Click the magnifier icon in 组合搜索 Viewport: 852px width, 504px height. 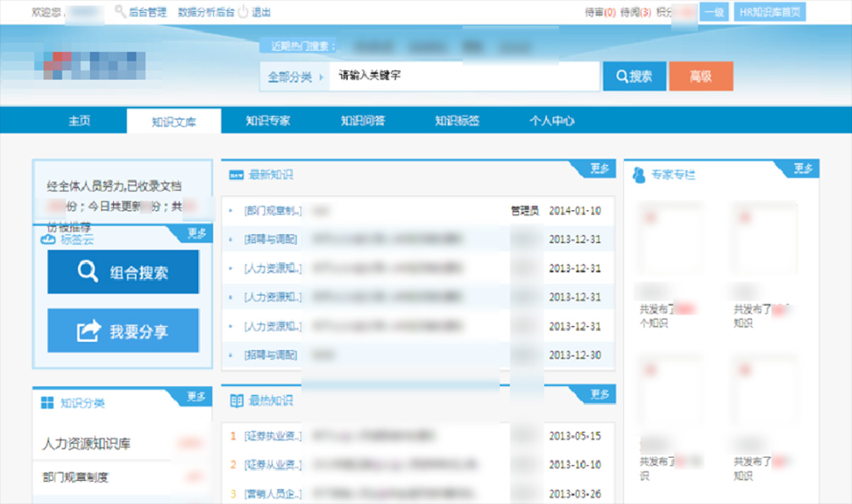88,272
